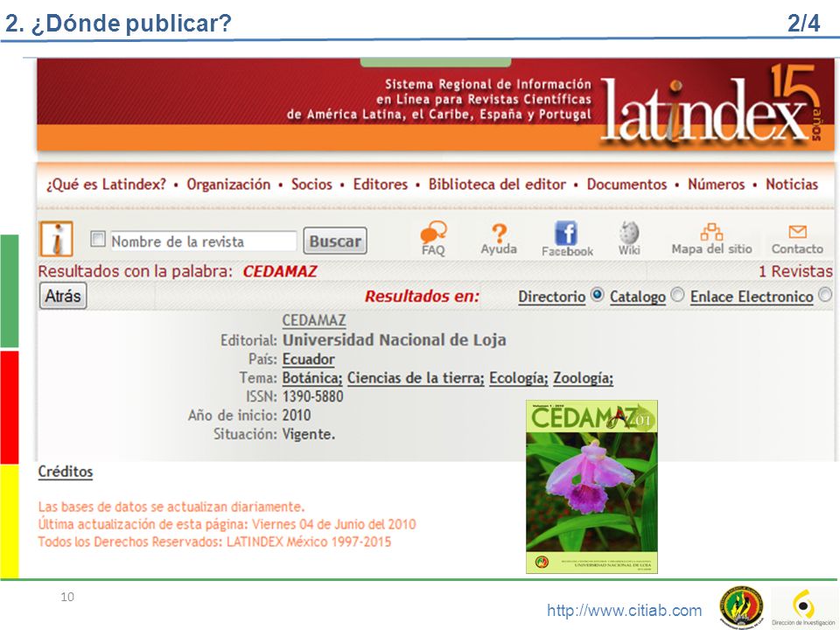Open Ayuda question mark icon
Viewport: 840px width, 630px height.
pos(500,233)
